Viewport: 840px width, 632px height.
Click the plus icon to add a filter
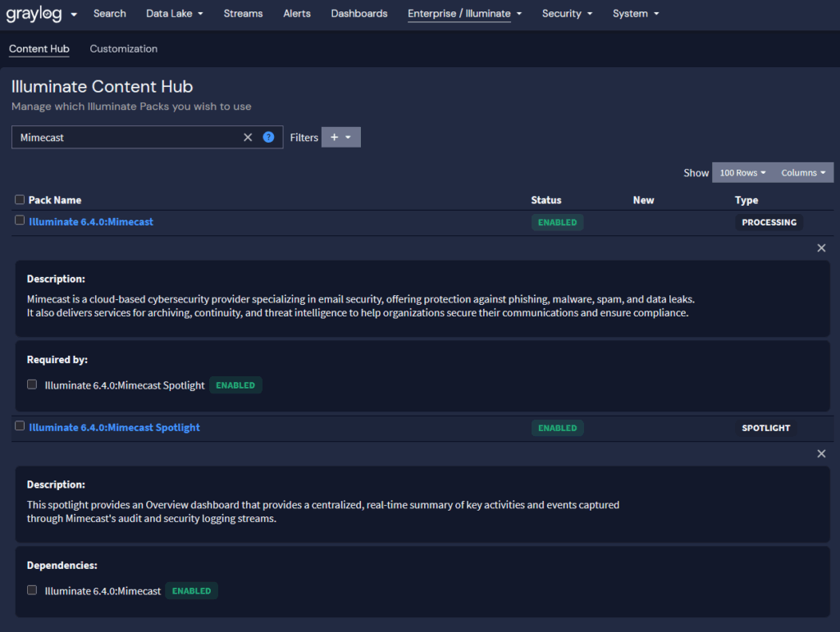coord(335,137)
